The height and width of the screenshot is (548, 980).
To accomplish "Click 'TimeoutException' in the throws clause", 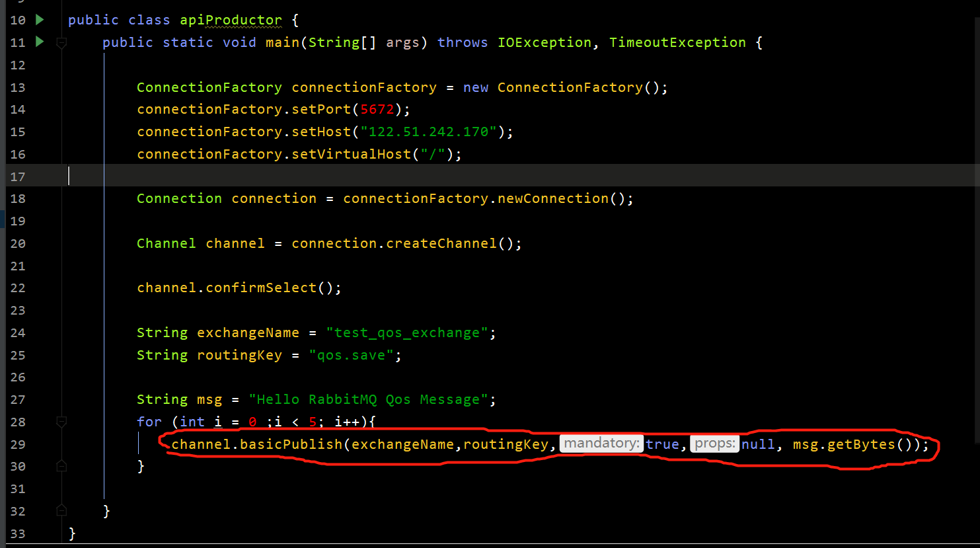I will [x=677, y=42].
